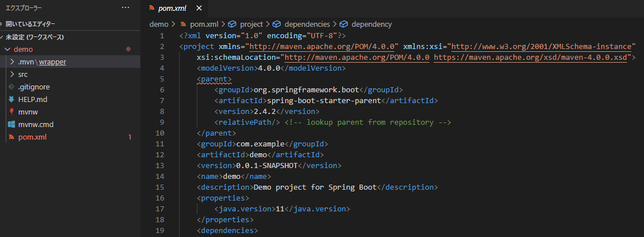
Task: Open the maven-4.0.0.xsd URL link
Action: (x=532, y=58)
